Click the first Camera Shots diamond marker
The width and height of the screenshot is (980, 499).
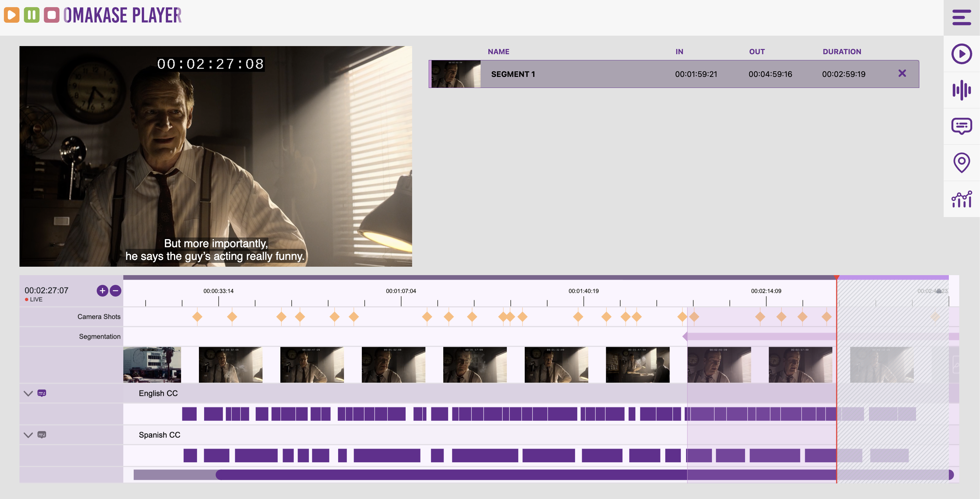(197, 316)
